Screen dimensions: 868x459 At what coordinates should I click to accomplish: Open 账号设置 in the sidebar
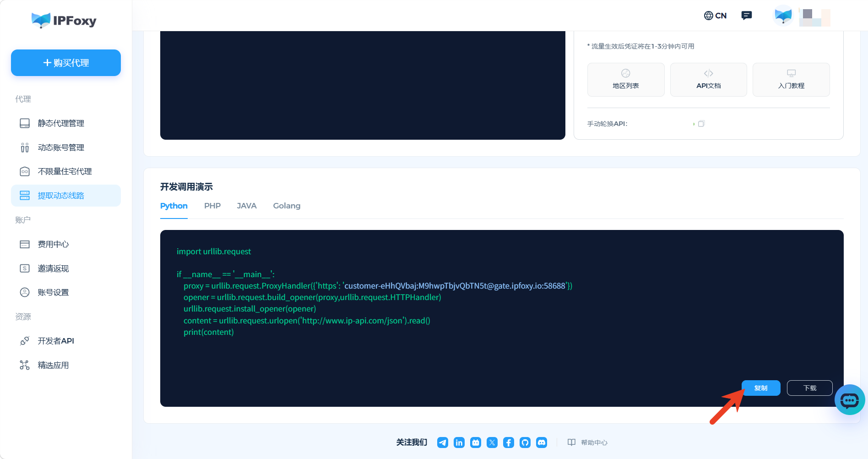66,292
